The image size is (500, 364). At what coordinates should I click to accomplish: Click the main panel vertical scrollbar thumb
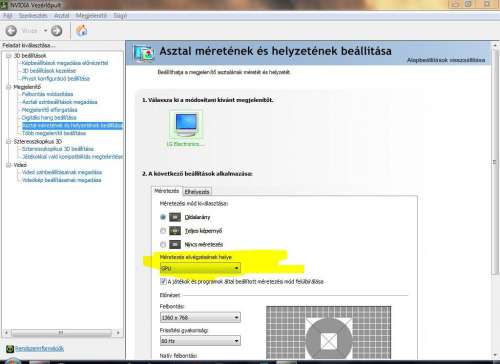495,162
